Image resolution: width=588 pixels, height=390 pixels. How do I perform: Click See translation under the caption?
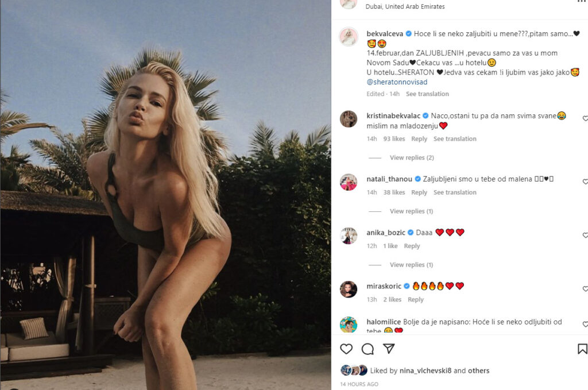pos(427,94)
